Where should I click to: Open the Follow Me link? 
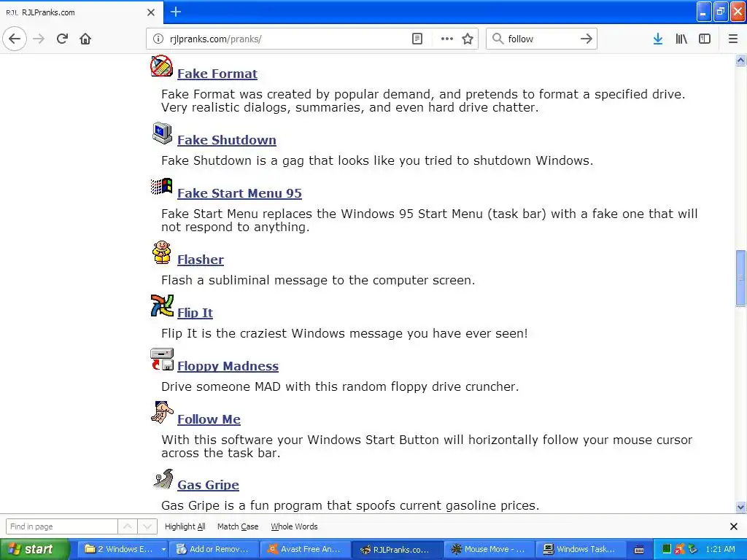click(209, 419)
